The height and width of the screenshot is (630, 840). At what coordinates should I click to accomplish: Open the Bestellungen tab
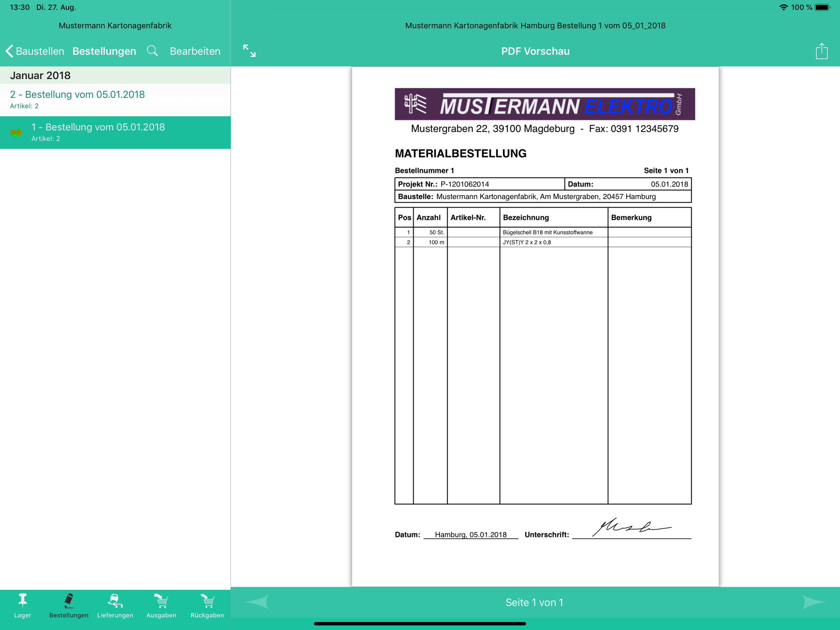[69, 606]
